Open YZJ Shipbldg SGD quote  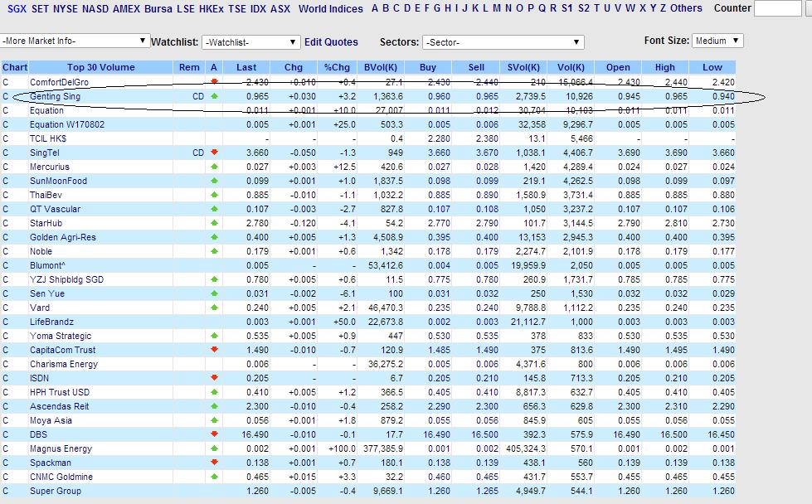click(67, 279)
